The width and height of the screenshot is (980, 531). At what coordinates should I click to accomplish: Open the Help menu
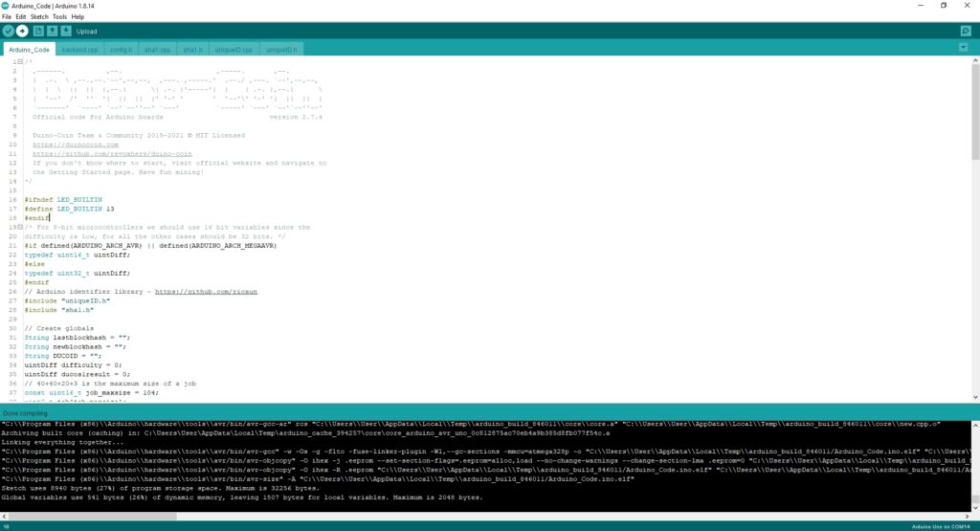pos(78,17)
